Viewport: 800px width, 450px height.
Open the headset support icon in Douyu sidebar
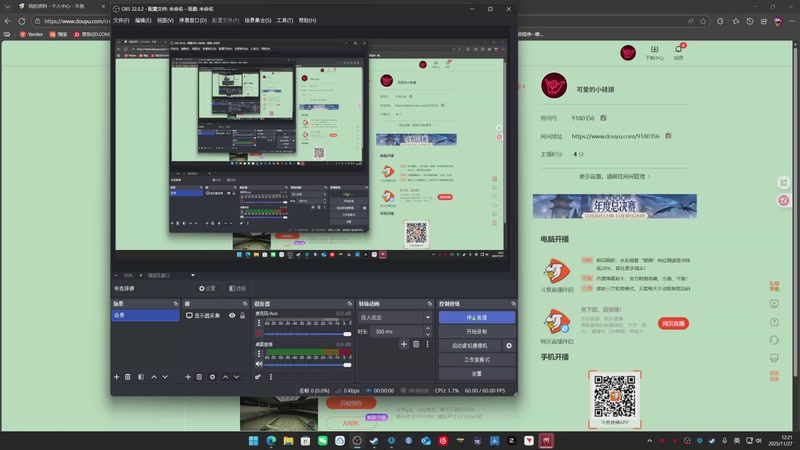coord(774,340)
